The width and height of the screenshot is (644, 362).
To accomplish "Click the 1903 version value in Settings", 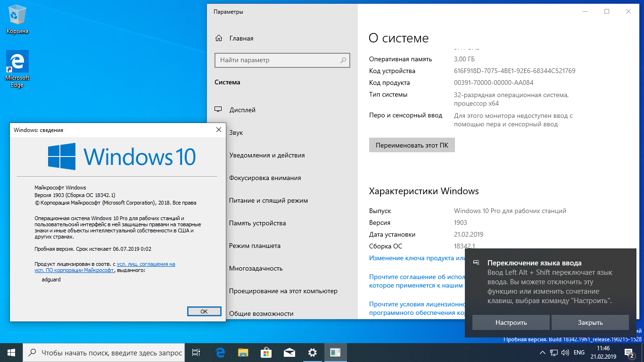I will [461, 222].
